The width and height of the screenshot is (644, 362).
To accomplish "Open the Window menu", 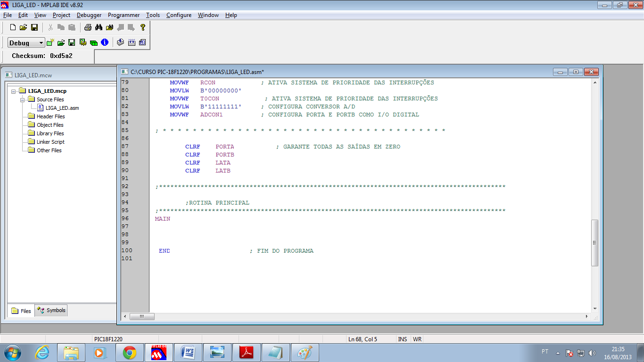I will 208,15.
